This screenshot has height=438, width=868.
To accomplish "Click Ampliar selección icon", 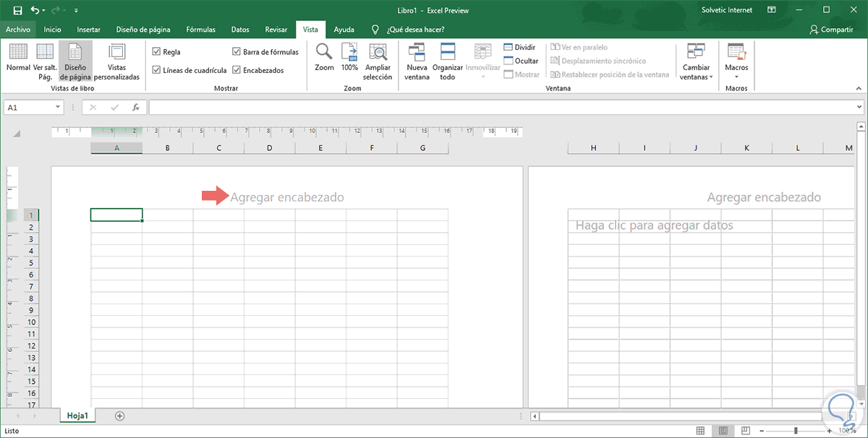I will (378, 52).
